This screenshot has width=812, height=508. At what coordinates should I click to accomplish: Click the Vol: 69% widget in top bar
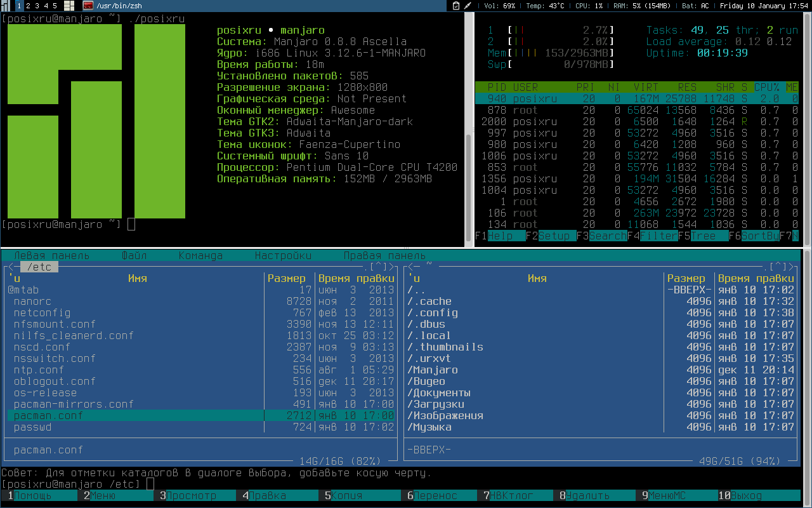point(499,6)
